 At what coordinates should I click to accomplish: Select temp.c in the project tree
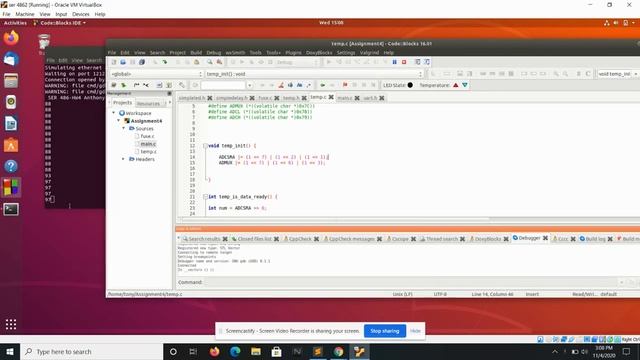[148, 151]
